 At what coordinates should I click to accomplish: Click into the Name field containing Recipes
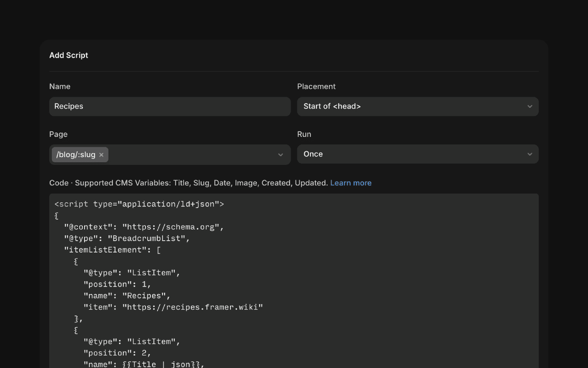(169, 106)
